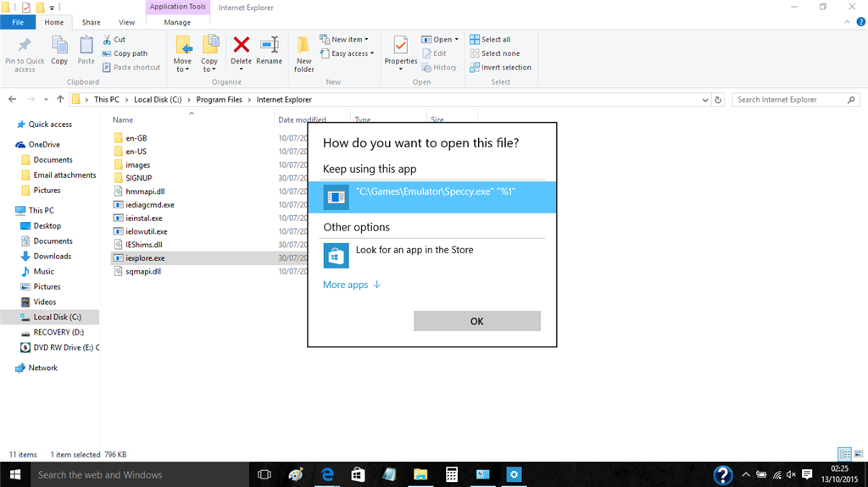Image resolution: width=868 pixels, height=487 pixels.
Task: Open the Store from the taskbar
Action: [359, 475]
